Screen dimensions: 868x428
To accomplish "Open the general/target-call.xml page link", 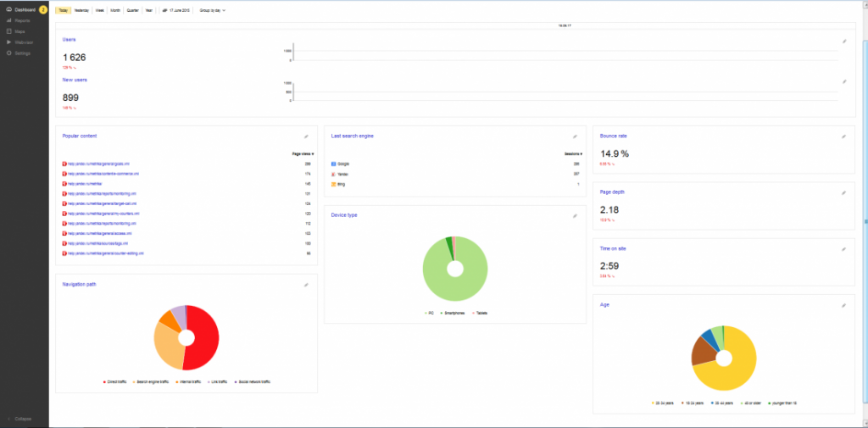I will tap(101, 203).
